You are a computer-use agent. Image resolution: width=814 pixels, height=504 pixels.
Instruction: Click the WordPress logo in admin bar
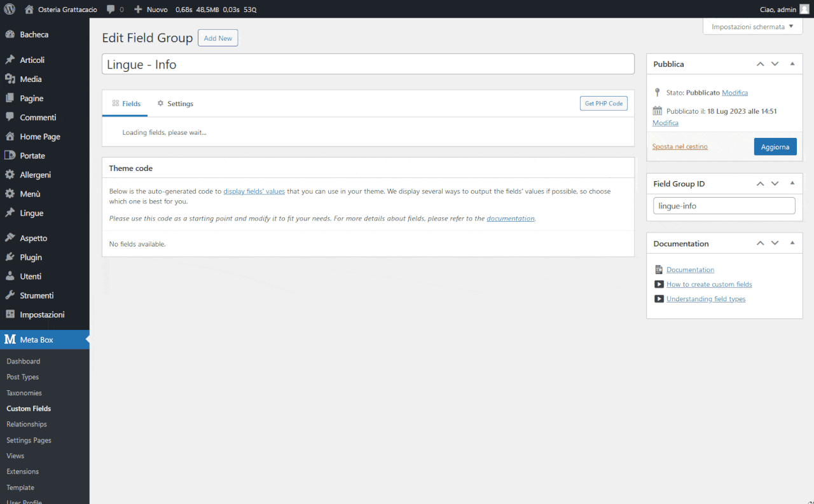click(10, 10)
